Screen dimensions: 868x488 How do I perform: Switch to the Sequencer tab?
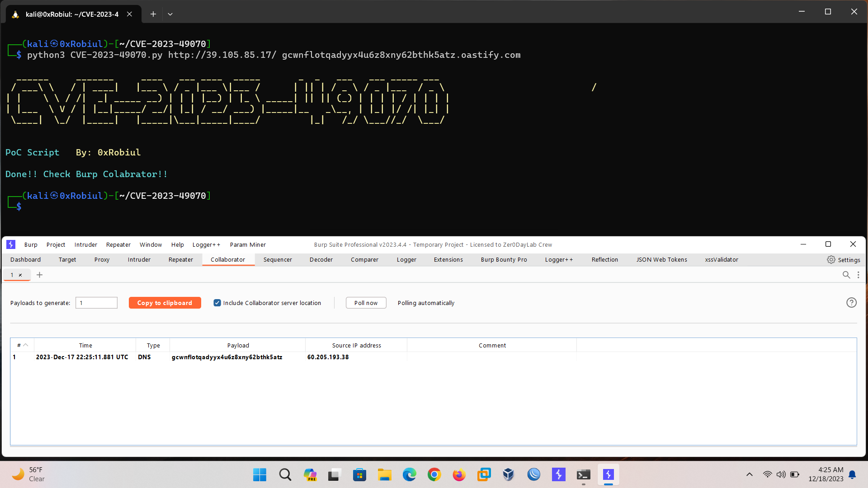278,260
